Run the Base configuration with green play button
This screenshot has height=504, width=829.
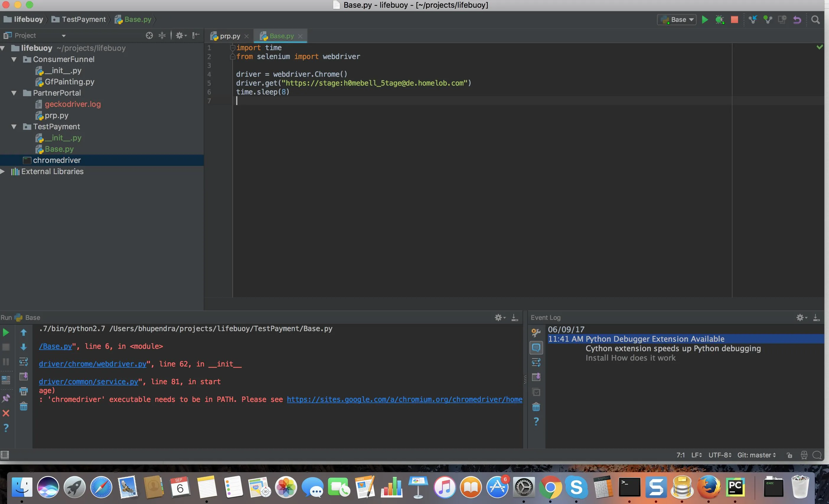pos(705,19)
